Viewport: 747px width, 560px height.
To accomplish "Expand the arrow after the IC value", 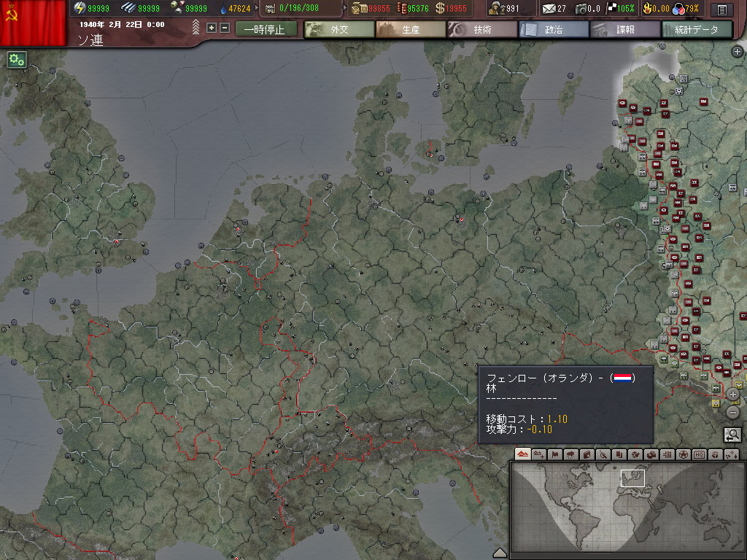I will (x=345, y=8).
